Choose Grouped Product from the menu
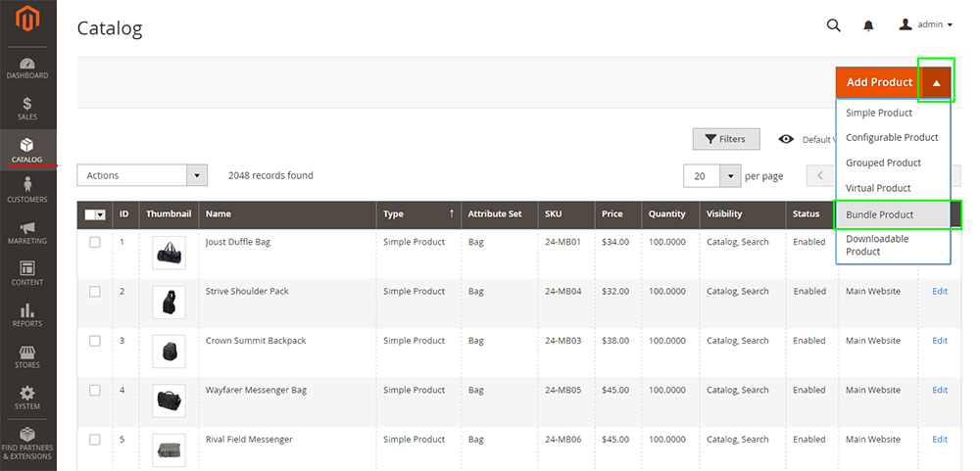Image resolution: width=980 pixels, height=471 pixels. coord(883,163)
